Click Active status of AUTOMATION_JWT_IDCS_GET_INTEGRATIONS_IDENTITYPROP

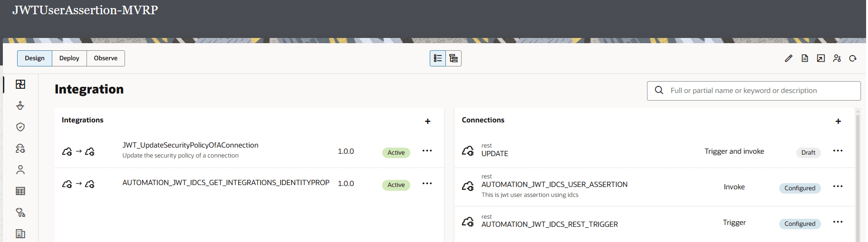tap(396, 185)
